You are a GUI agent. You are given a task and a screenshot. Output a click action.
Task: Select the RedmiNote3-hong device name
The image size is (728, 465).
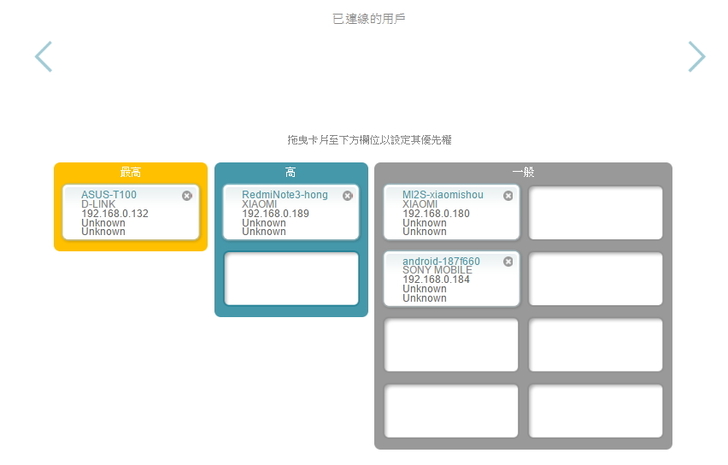click(x=285, y=194)
